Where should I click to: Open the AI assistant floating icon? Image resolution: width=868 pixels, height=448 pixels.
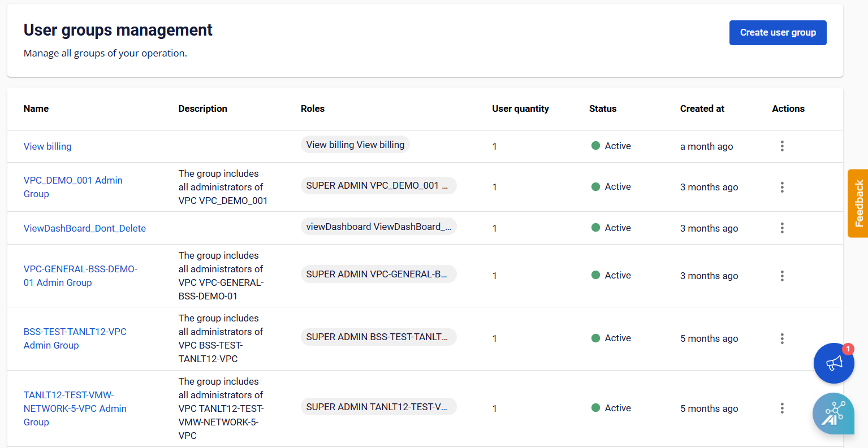[833, 414]
